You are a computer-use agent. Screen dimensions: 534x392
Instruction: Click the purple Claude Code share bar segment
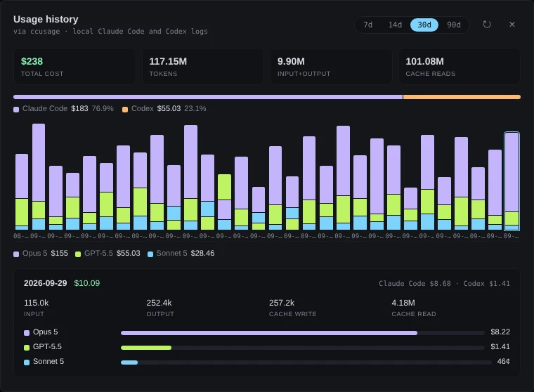208,97
